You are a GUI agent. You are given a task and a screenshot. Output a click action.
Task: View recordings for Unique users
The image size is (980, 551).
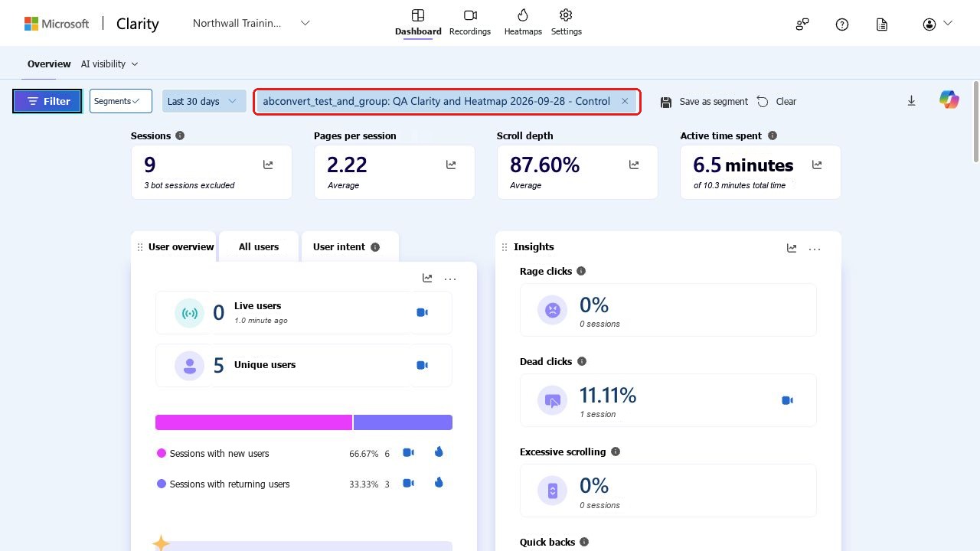pyautogui.click(x=422, y=365)
